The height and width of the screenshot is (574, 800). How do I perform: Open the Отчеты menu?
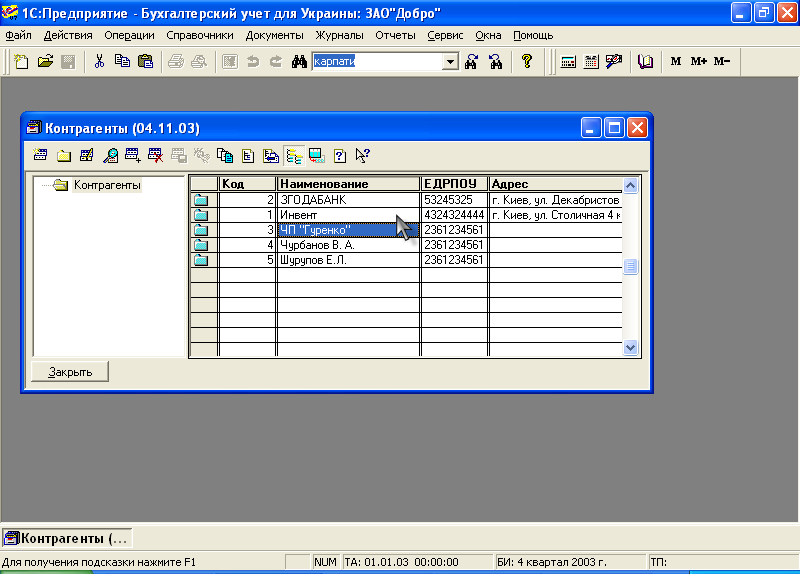pos(395,35)
